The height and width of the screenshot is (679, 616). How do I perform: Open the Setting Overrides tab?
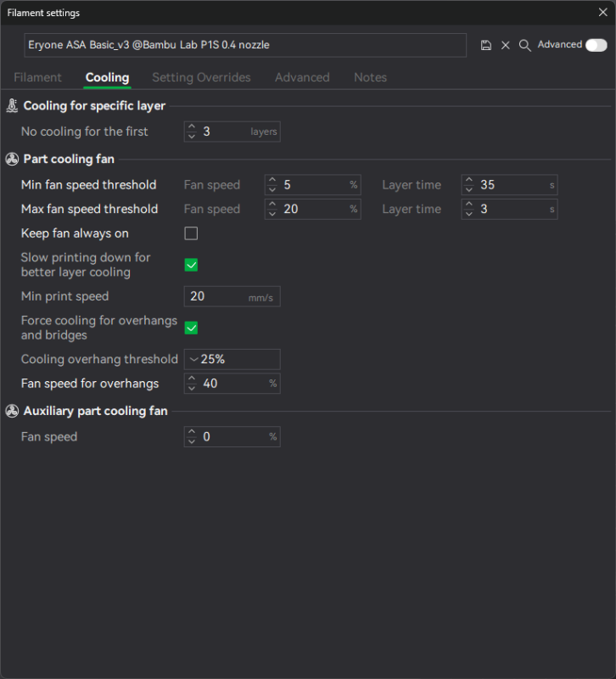pos(201,77)
